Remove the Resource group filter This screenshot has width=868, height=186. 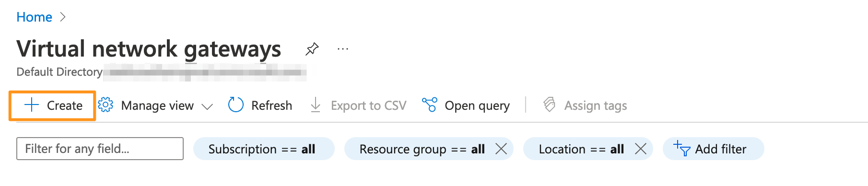[x=501, y=149]
